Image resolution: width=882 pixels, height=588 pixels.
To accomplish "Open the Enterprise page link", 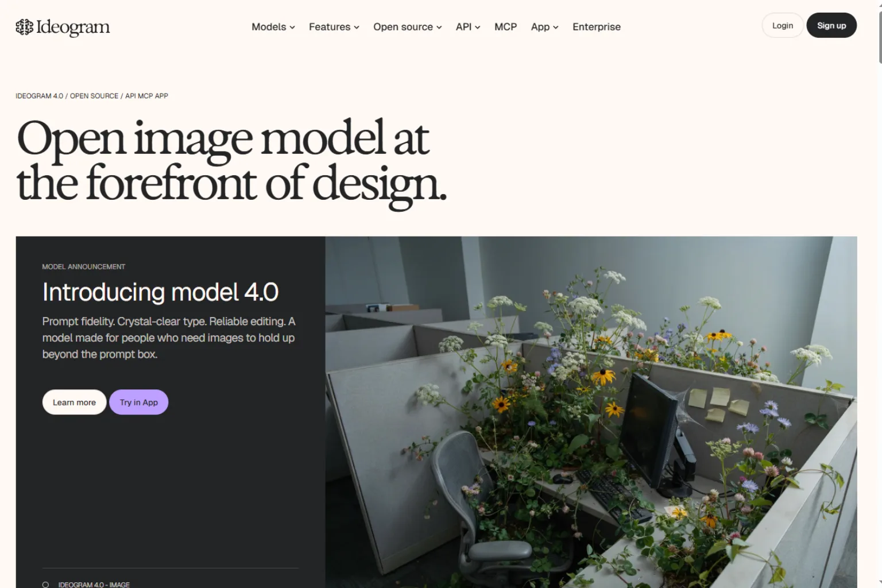I will (x=597, y=27).
